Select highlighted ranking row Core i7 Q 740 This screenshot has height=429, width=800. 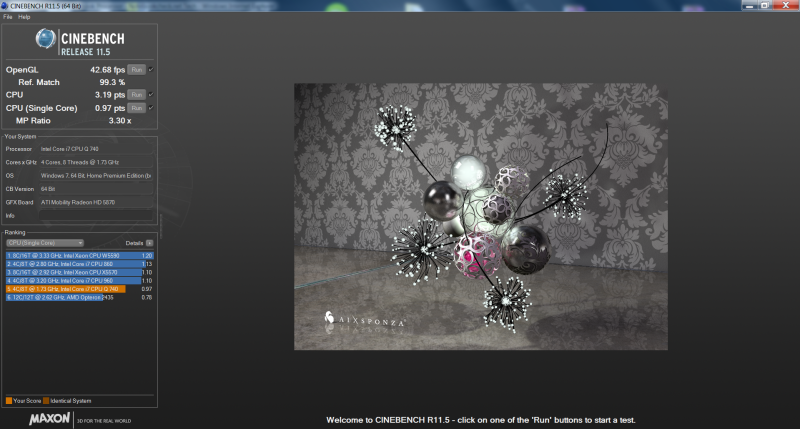[x=80, y=289]
